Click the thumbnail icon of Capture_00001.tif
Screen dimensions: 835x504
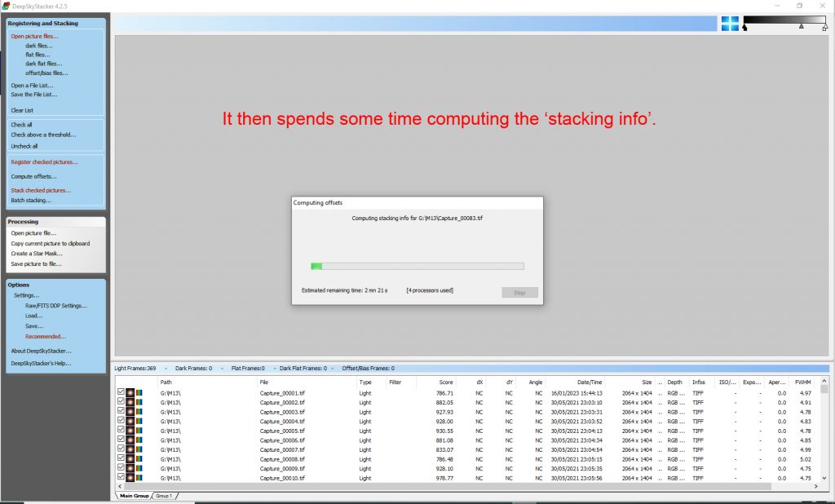[130, 393]
